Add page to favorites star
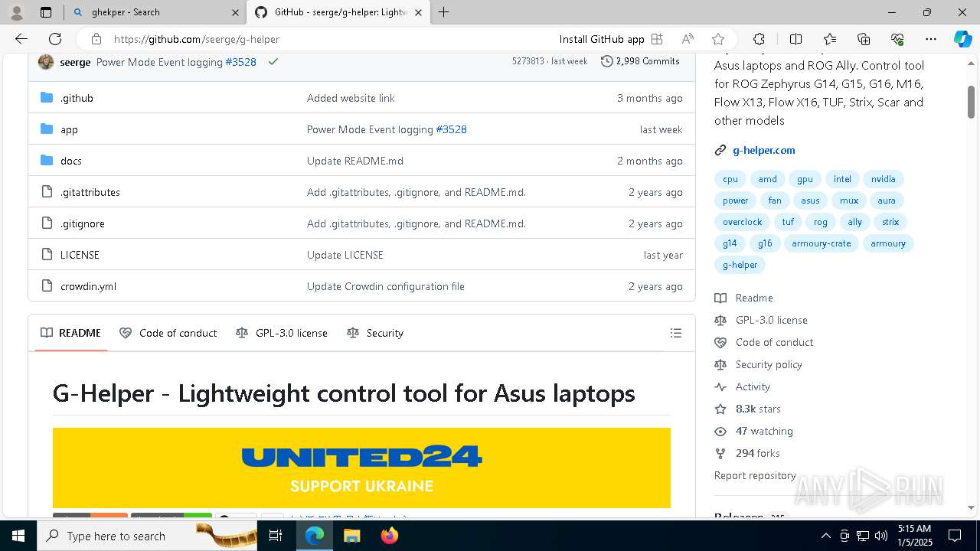 pyautogui.click(x=717, y=39)
